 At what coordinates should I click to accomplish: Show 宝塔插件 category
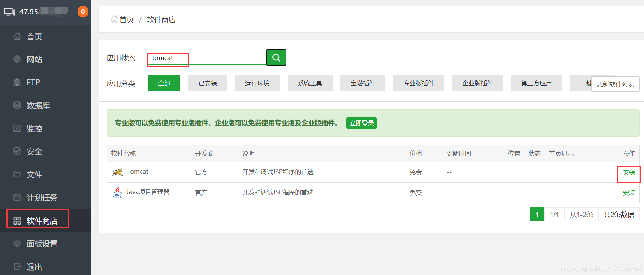tap(363, 83)
